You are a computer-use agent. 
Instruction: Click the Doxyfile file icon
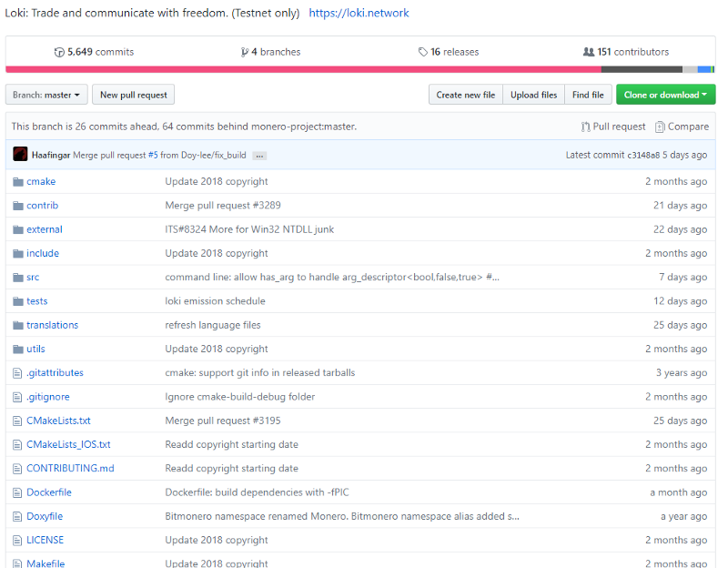click(x=17, y=516)
